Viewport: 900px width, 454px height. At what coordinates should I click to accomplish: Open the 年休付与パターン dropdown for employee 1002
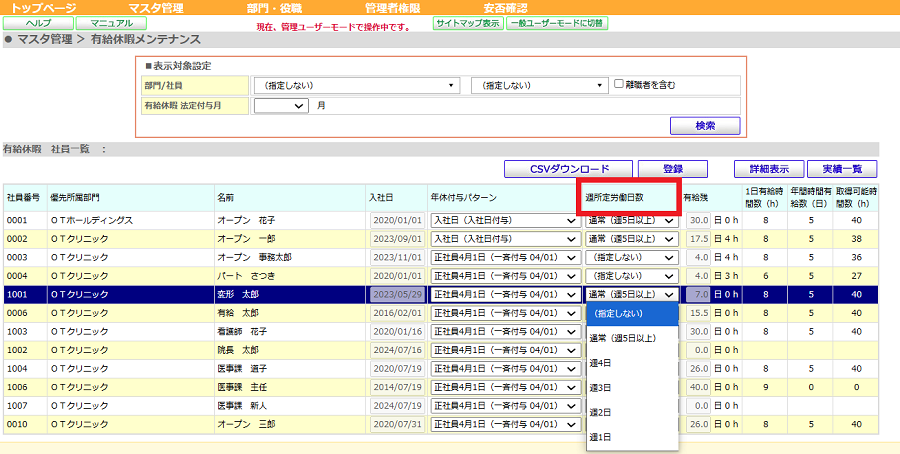coord(505,350)
